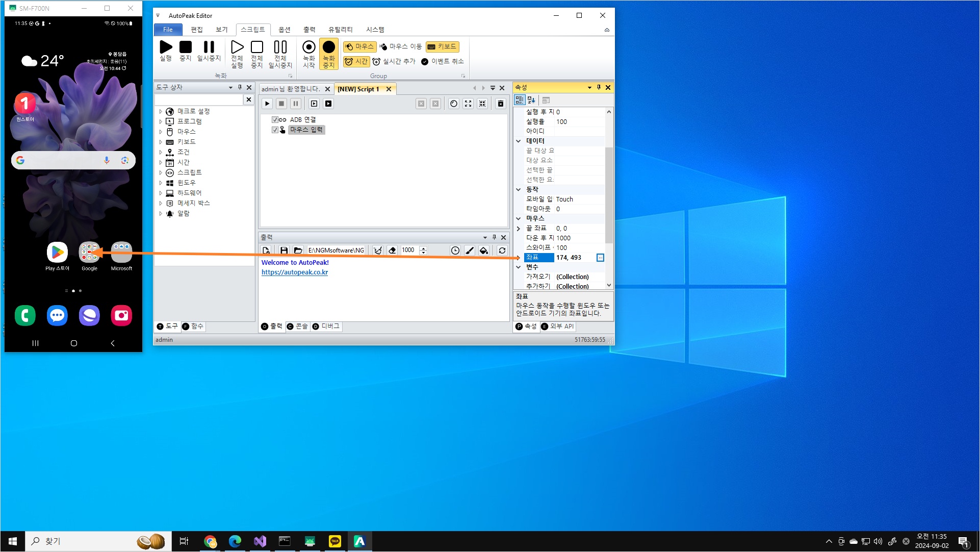Click 녹화 중지 record stop icon
This screenshot has width=980, height=552.
329,47
